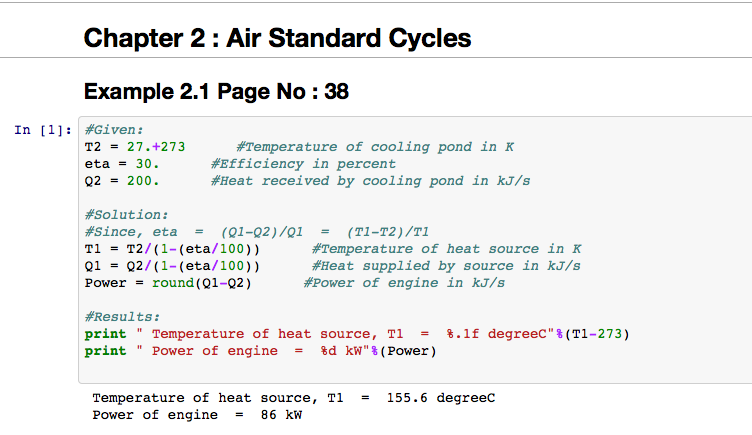Viewport: 752px width, 435px height.
Task: Click the #Results: comment line
Action: pyautogui.click(x=122, y=317)
